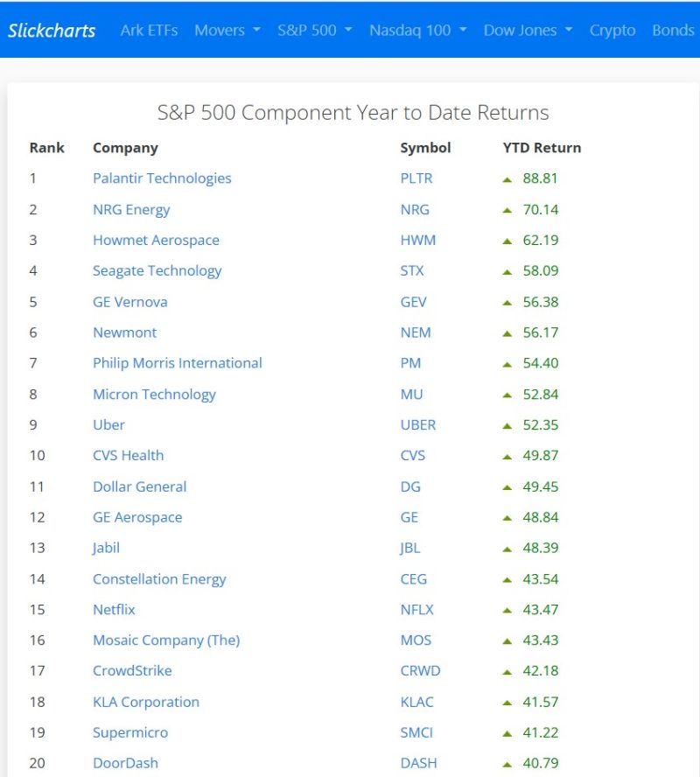Screen dimensions: 700x777
Task: Click the gain arrow next to NRG's 70.14
Action: tap(508, 209)
